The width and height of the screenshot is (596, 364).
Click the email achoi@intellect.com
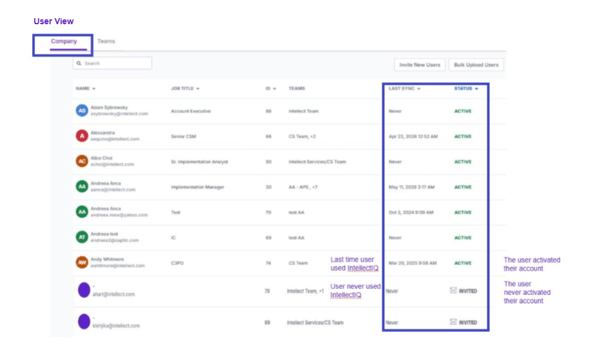click(x=112, y=164)
